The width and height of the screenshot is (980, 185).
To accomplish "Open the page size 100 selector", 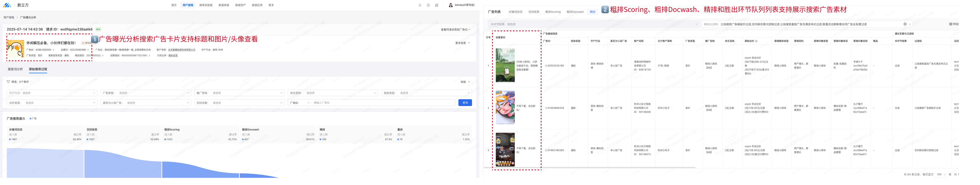I will (941, 175).
